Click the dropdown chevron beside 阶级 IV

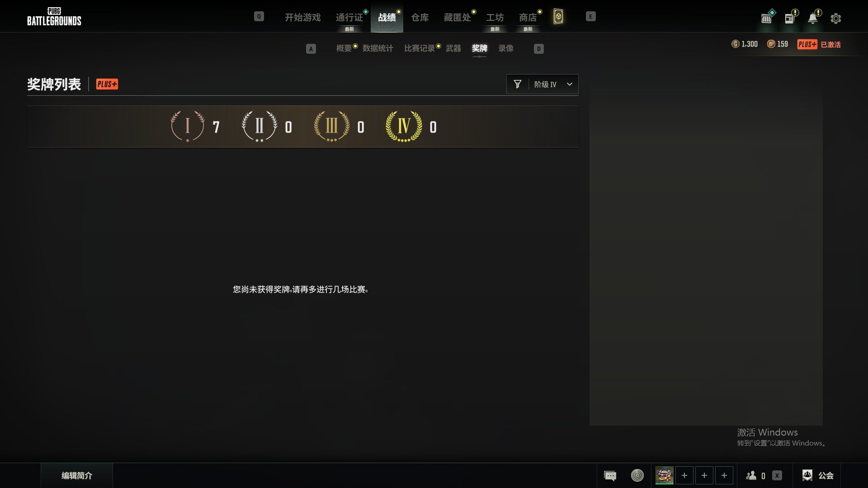pos(570,84)
